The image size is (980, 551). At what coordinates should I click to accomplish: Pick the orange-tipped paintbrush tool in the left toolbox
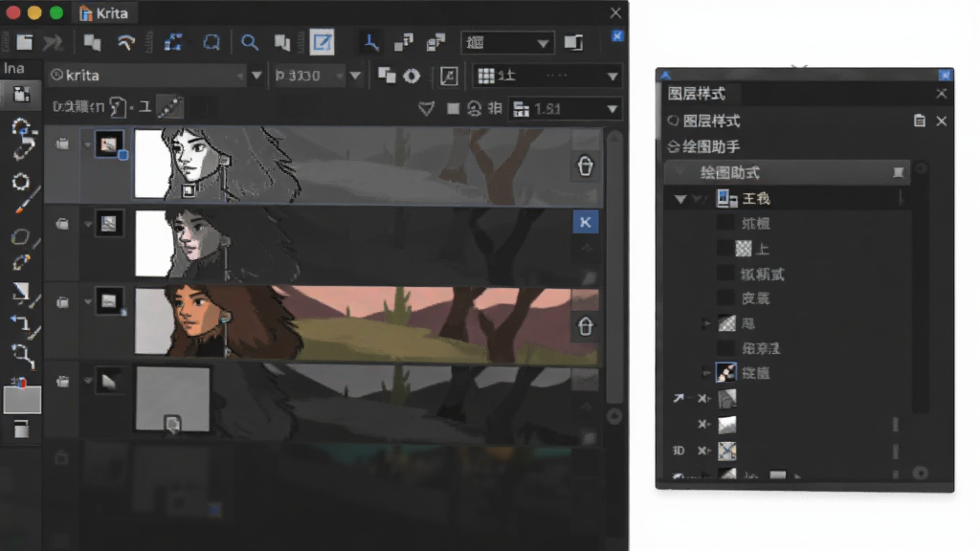coord(22,205)
